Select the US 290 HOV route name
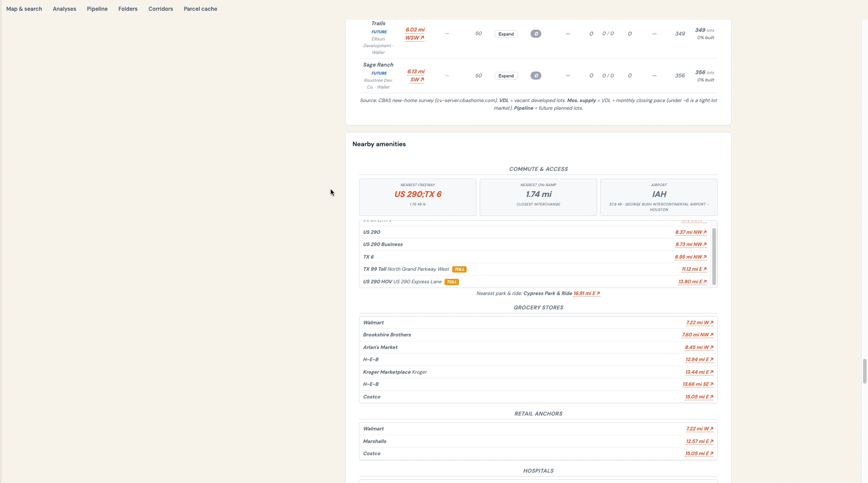Screen dimensions: 868x483 click(x=378, y=282)
